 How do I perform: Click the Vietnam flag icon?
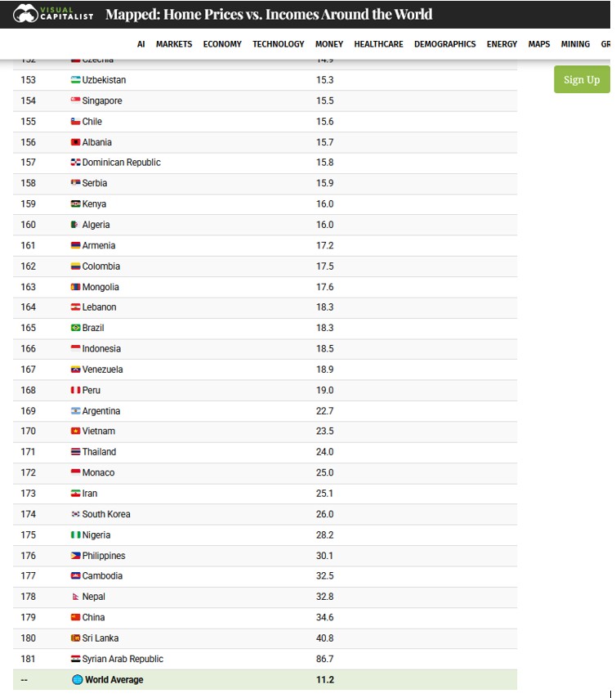tap(76, 431)
